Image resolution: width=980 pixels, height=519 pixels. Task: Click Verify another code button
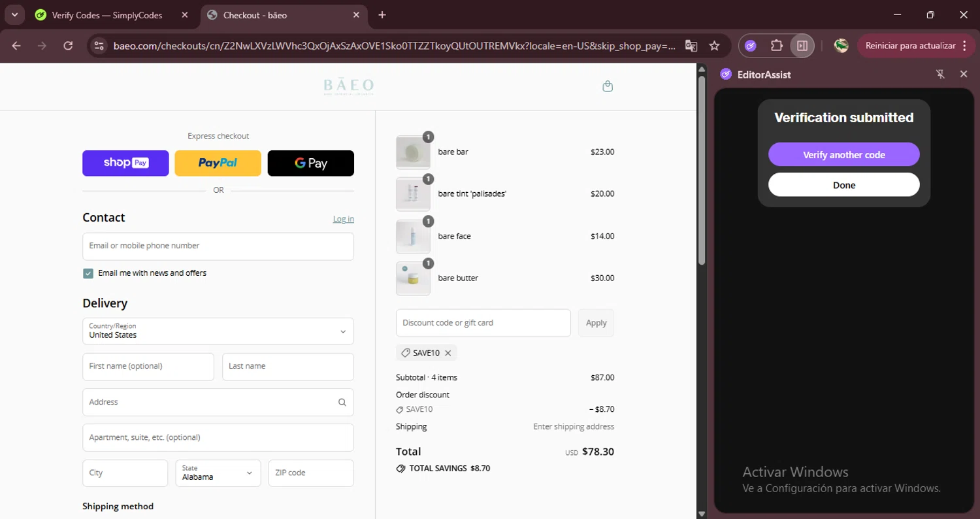point(844,155)
